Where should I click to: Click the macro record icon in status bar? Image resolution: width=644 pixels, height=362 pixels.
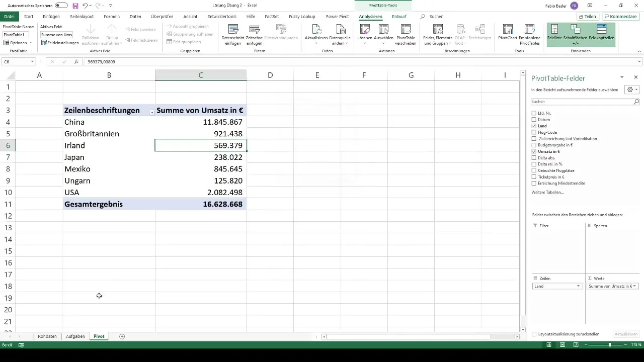(x=21, y=345)
